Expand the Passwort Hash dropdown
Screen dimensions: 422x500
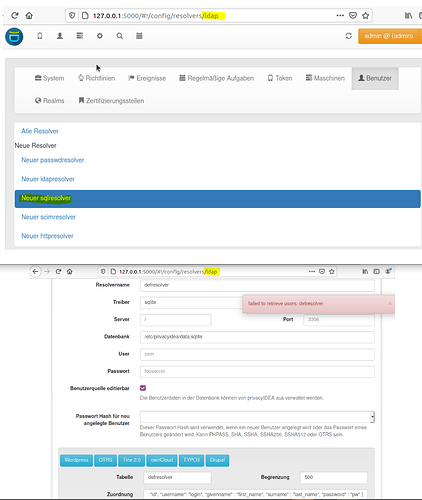coord(257,417)
